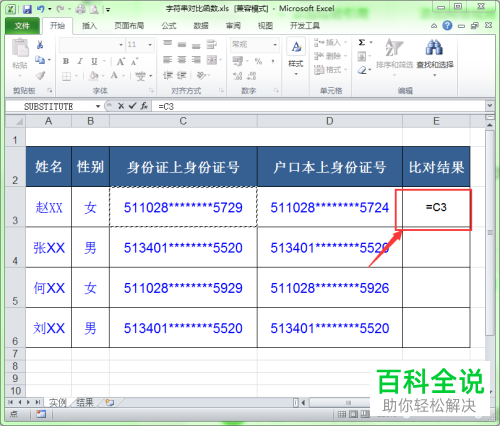500x426 pixels.
Task: Click Merge and Center icon
Action: (x=212, y=60)
